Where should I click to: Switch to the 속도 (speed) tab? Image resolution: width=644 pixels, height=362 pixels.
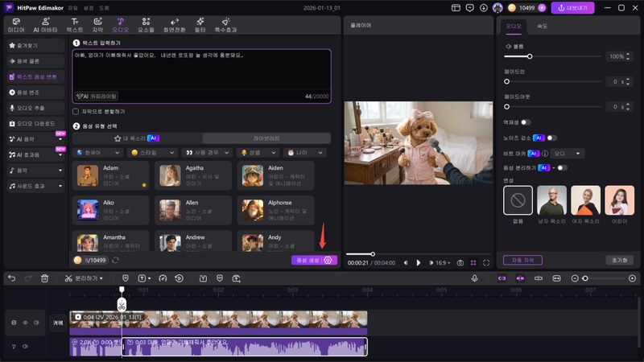(542, 26)
